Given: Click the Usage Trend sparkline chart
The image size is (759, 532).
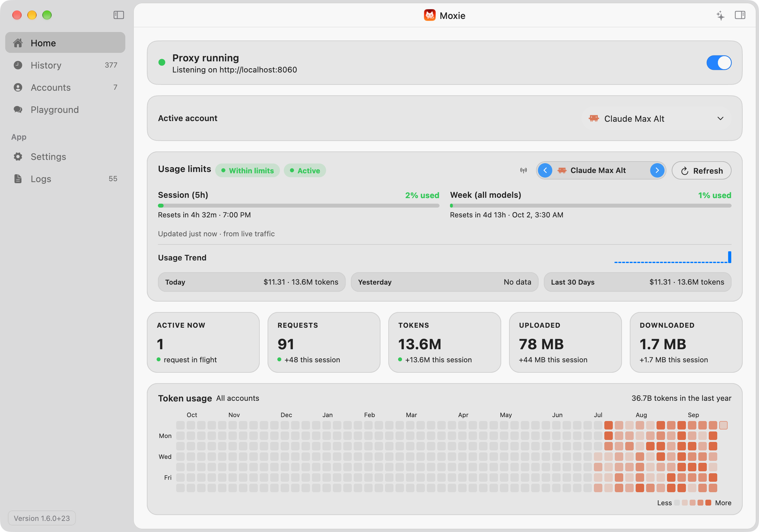Looking at the screenshot, I should (x=673, y=257).
